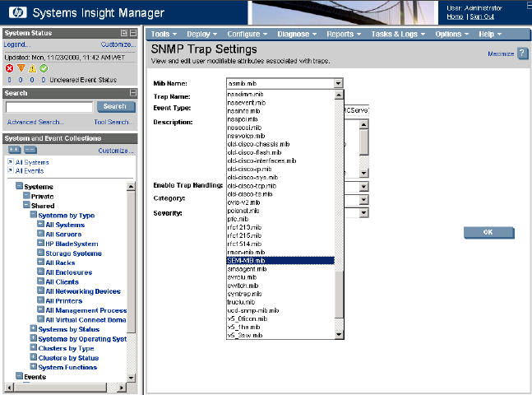Image resolution: width=532 pixels, height=395 pixels.
Task: Open Tool Search link
Action: click(x=114, y=122)
